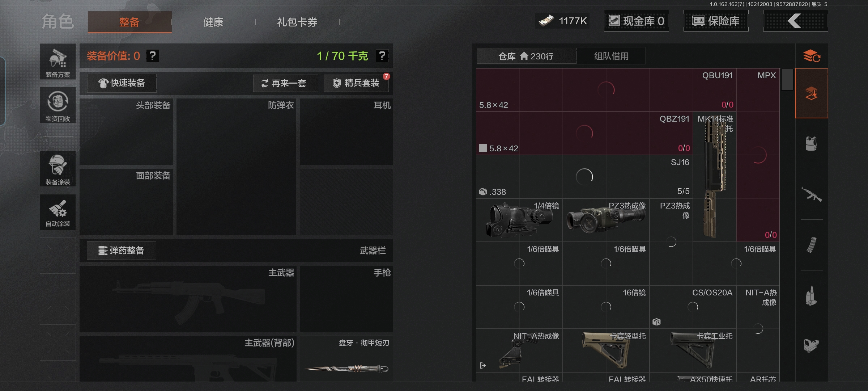This screenshot has height=391, width=868.
Task: Click the stack sort refresh icon
Action: (812, 56)
